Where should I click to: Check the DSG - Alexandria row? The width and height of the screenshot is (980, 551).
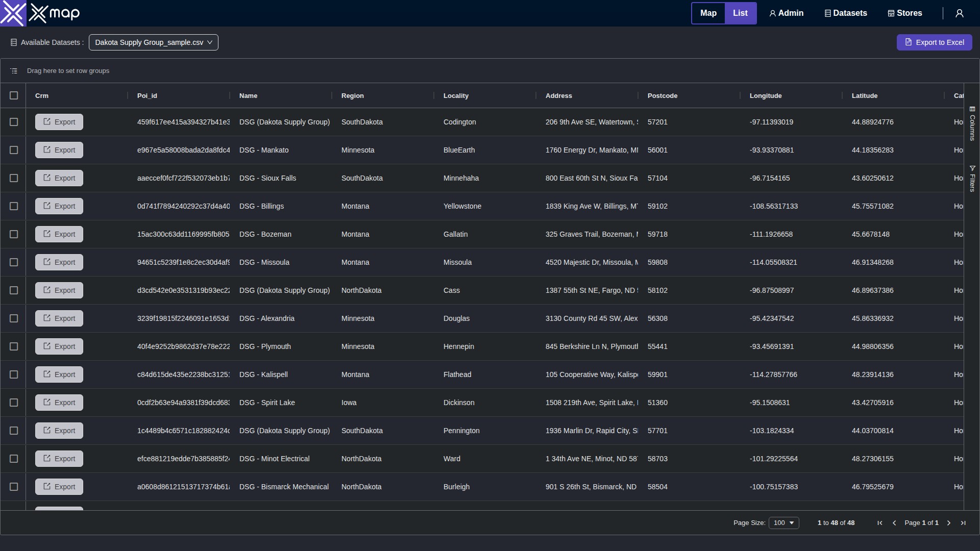[14, 318]
